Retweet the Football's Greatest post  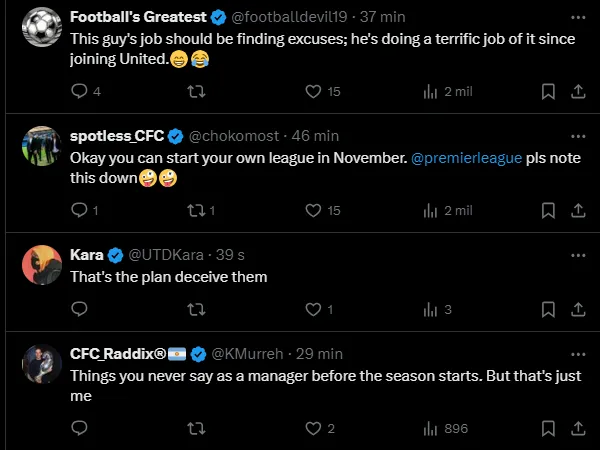point(197,91)
